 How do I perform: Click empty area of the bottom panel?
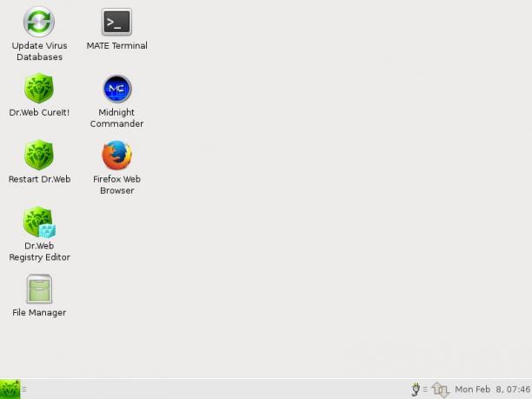pyautogui.click(x=217, y=389)
